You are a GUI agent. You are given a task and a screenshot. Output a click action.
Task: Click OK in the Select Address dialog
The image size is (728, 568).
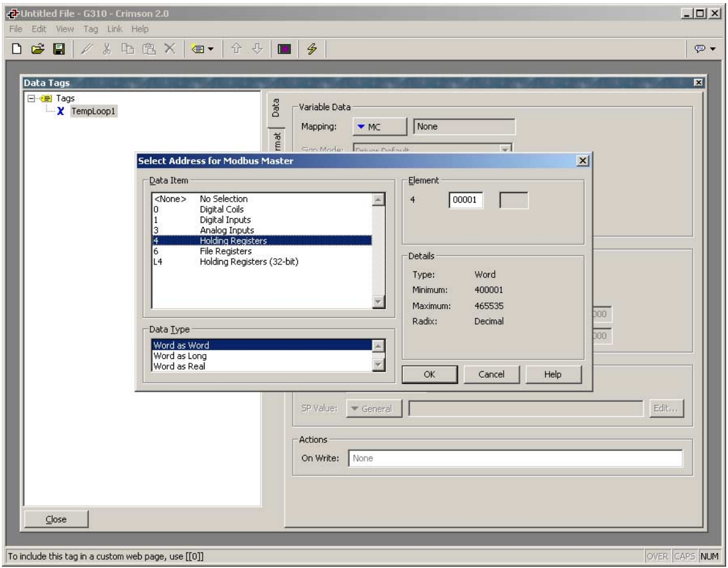coord(430,375)
